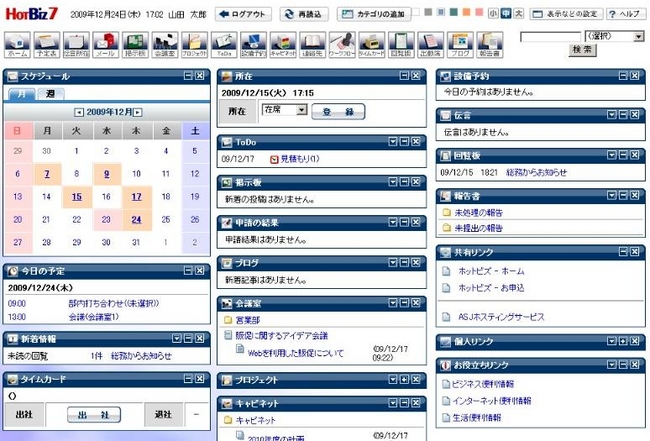Click the キャビネット folder icon in panel

pos(228,420)
